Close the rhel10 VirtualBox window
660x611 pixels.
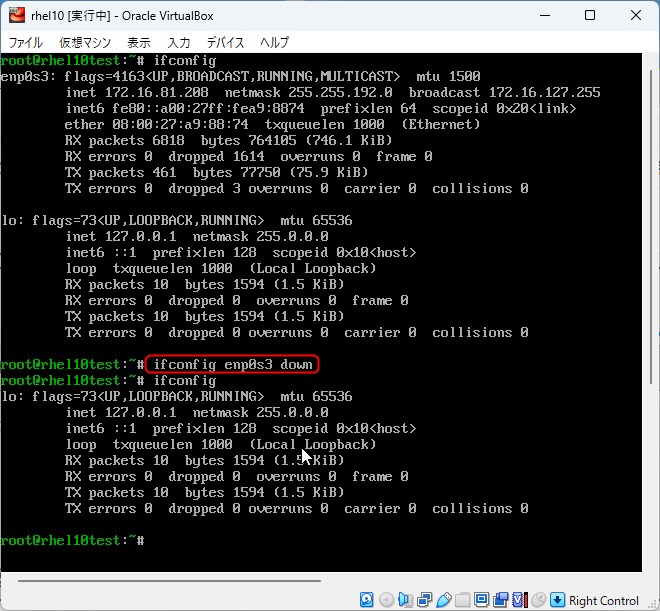coord(636,16)
